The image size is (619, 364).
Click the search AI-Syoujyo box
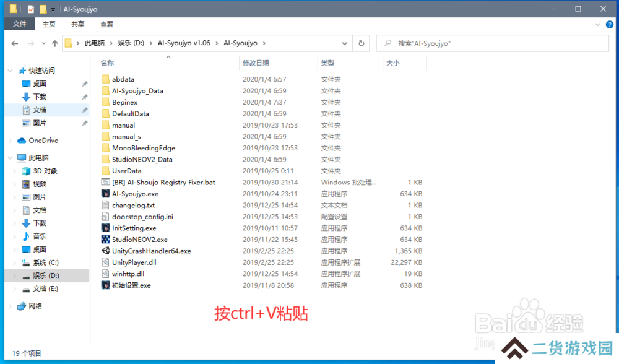coord(492,43)
